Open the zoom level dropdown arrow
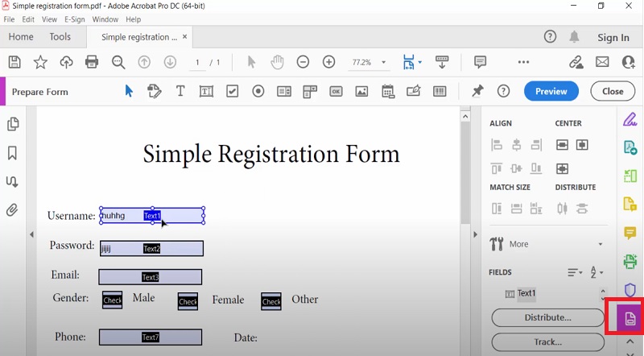The width and height of the screenshot is (644, 356). click(x=384, y=63)
